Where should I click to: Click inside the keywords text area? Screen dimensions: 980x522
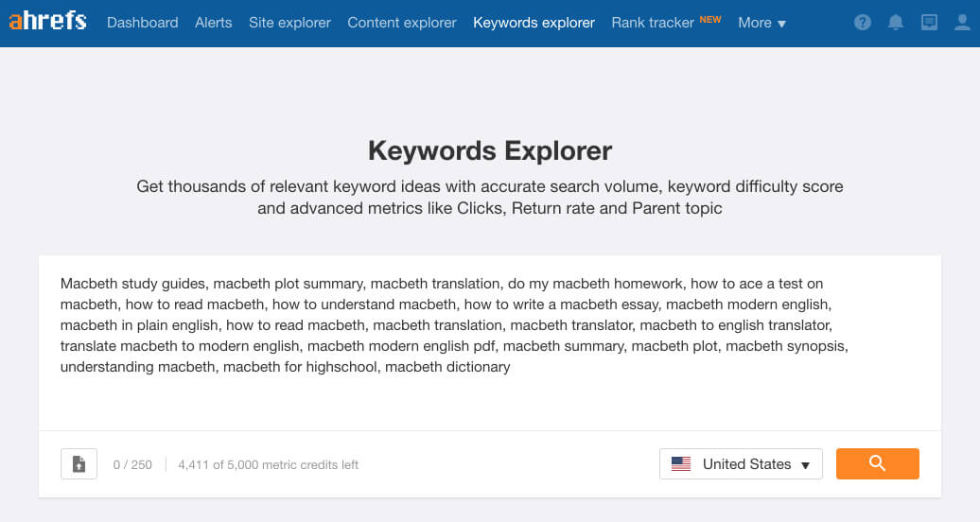tap(490, 342)
